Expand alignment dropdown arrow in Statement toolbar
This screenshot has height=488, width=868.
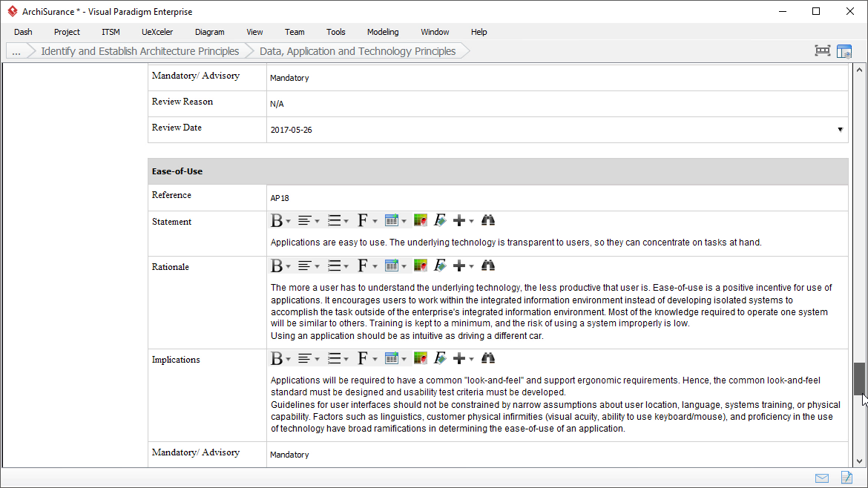[318, 221]
